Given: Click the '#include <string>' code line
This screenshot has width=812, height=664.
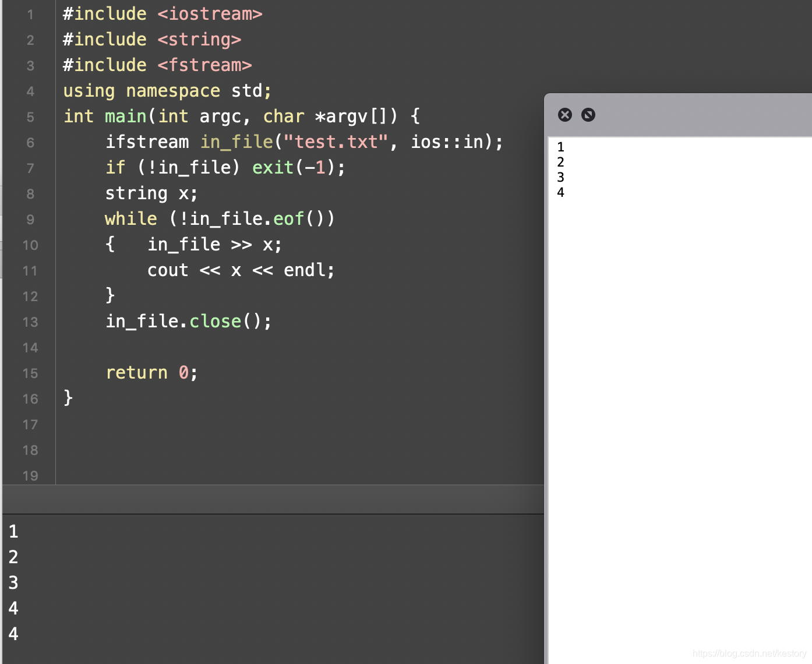Looking at the screenshot, I should [x=152, y=40].
